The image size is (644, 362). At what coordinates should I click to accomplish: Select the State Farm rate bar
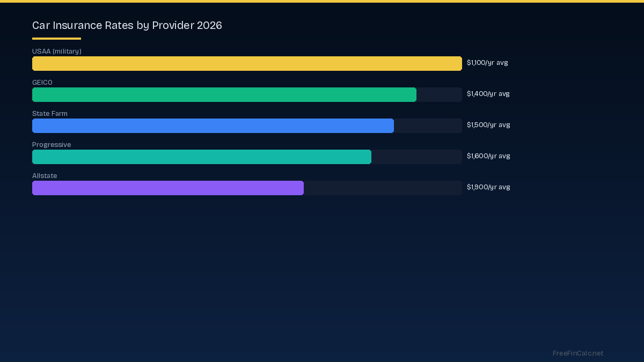(x=213, y=125)
